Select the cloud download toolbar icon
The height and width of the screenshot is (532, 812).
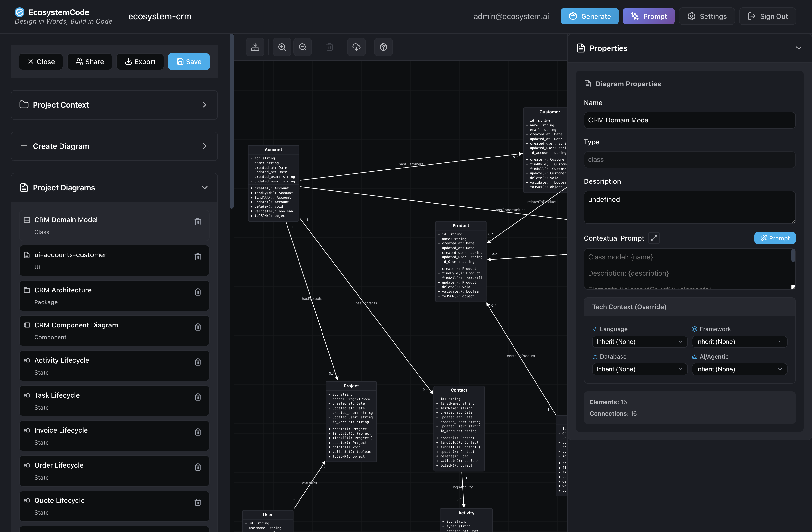(x=356, y=47)
